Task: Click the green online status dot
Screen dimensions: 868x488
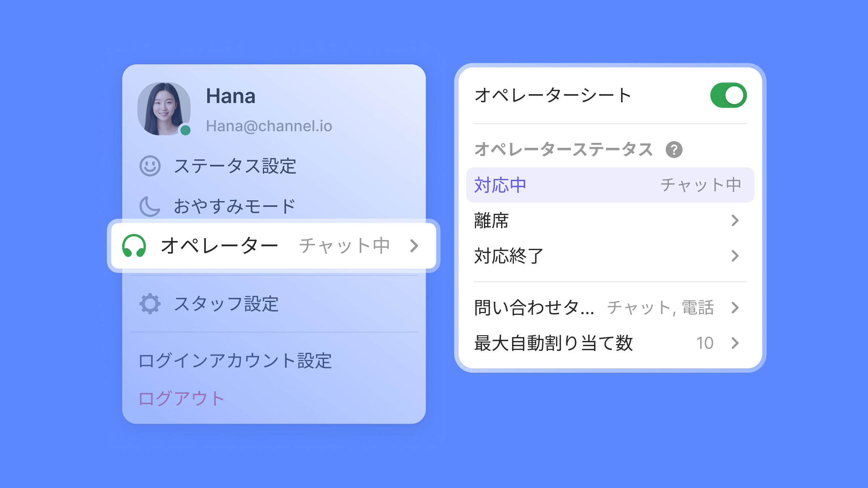Action: 186,130
